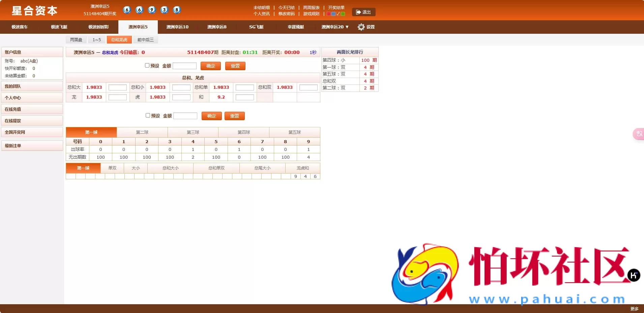Click the black circular K badge icon
This screenshot has width=644, height=313.
coord(634,275)
